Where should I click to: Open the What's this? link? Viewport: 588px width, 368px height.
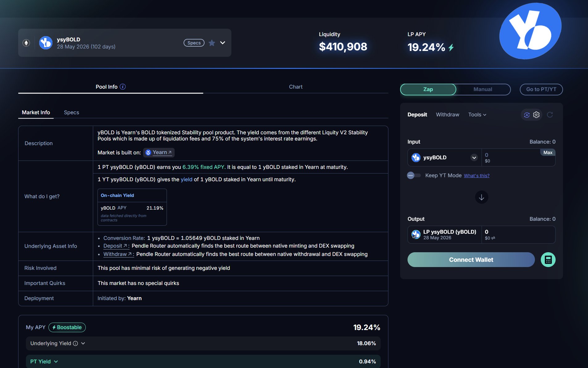click(477, 176)
